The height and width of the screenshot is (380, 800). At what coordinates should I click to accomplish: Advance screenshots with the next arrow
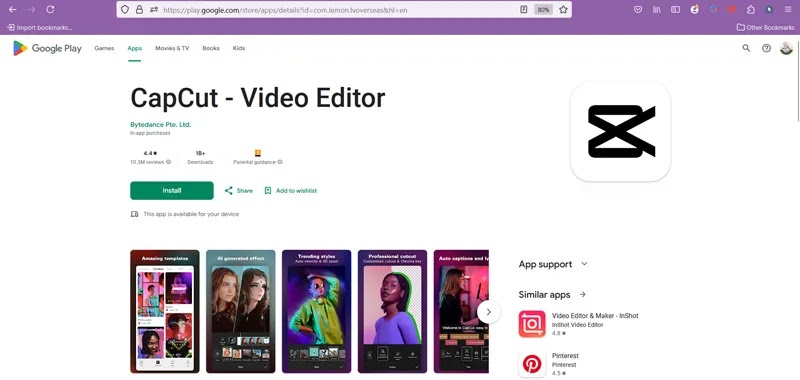tap(489, 312)
